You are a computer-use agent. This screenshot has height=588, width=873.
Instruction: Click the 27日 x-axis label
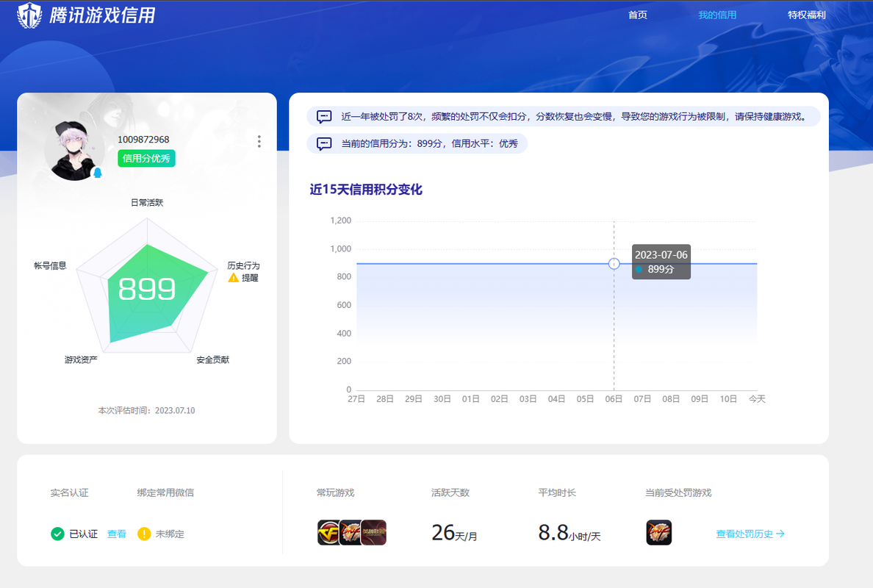point(356,399)
